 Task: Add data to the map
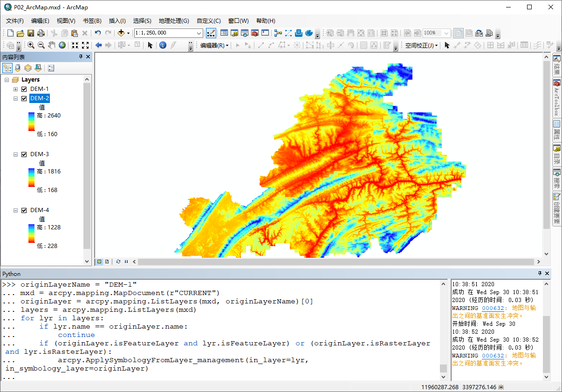point(121,33)
